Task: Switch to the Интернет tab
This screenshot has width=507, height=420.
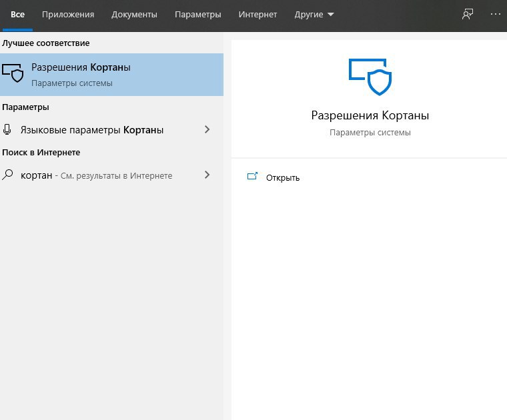Action: point(258,15)
